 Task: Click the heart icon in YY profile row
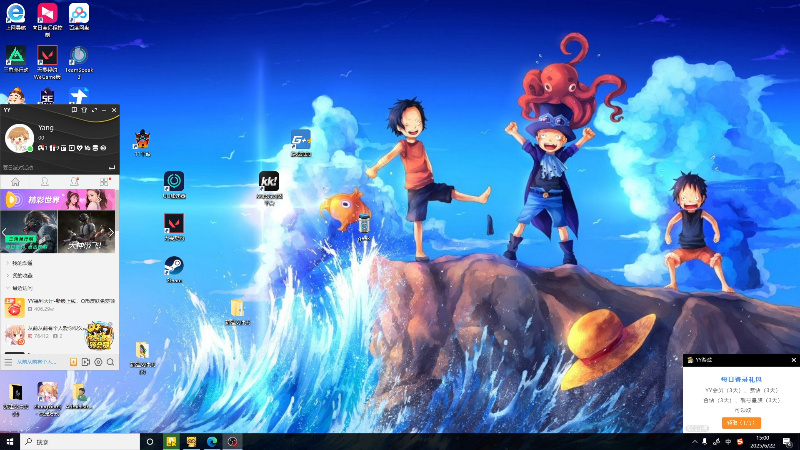click(x=80, y=148)
